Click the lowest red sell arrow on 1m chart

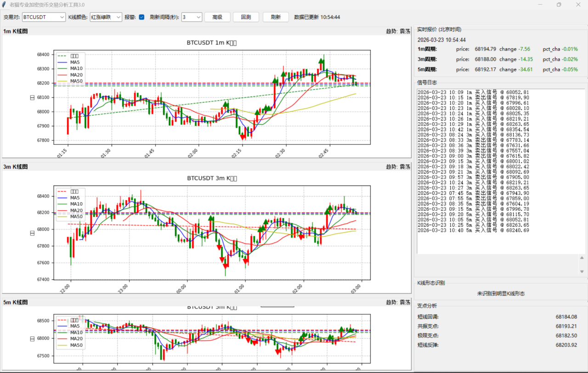click(x=242, y=136)
